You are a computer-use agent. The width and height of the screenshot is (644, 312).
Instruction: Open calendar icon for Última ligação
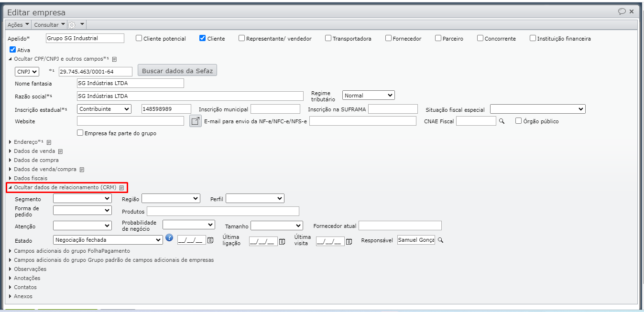(x=282, y=241)
